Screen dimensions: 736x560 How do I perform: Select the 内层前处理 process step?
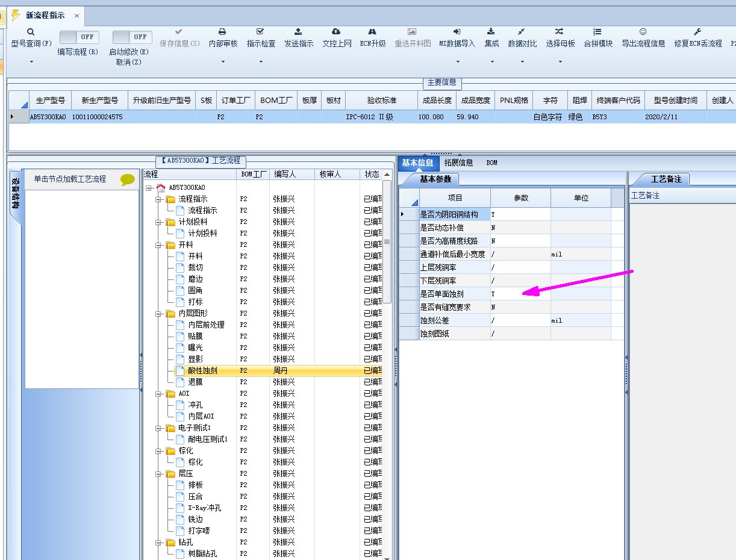pos(207,325)
